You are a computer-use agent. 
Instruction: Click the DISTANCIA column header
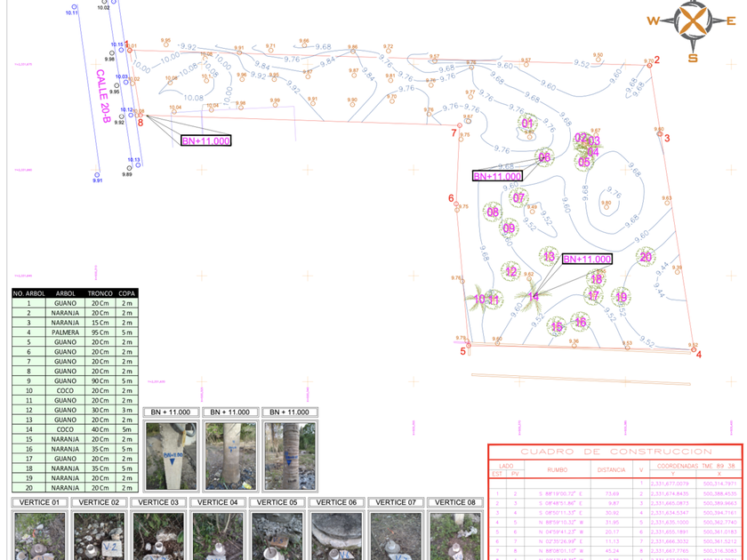point(611,469)
